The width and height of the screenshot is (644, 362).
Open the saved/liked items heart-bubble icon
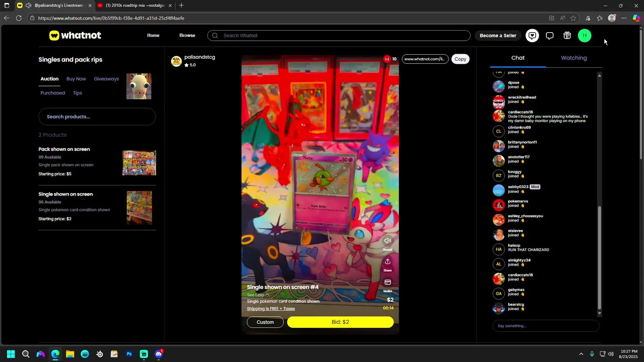tap(532, 36)
